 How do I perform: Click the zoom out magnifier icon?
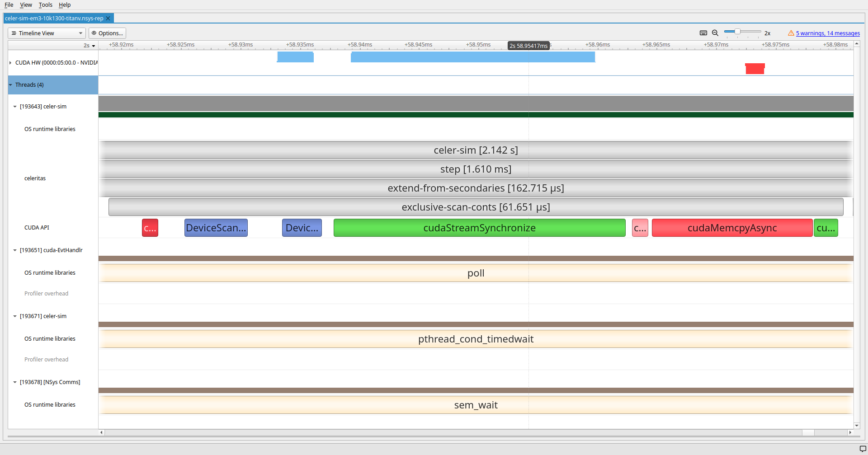coord(715,33)
